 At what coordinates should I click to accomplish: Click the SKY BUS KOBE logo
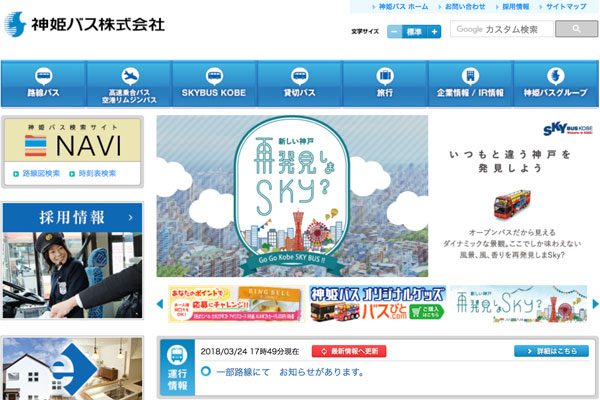point(568,129)
